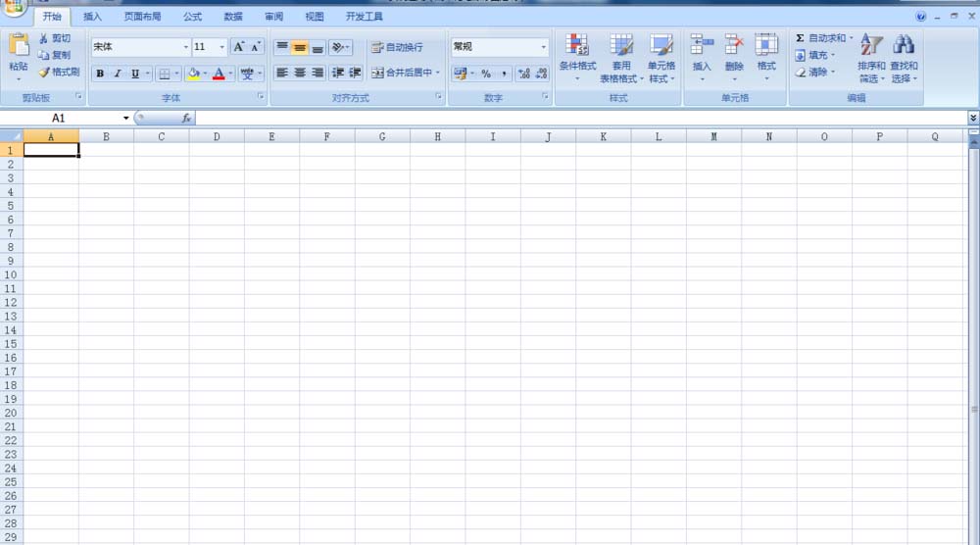Click the phonetic guide 文 icon

coord(248,74)
